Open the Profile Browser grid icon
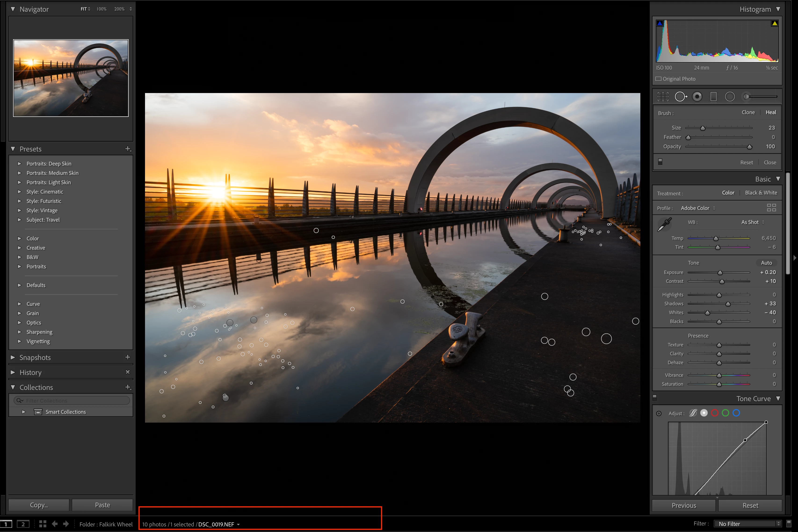Image resolution: width=798 pixels, height=532 pixels. click(x=771, y=208)
